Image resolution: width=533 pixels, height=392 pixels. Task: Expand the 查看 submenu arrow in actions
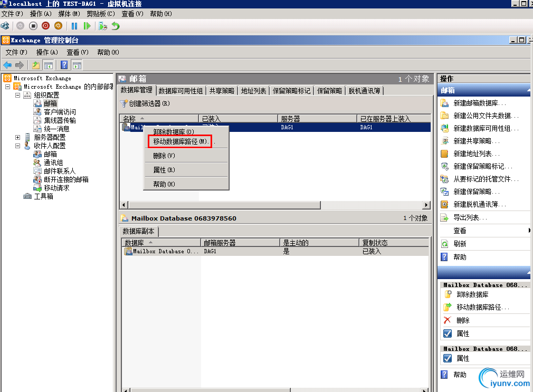tap(529, 231)
